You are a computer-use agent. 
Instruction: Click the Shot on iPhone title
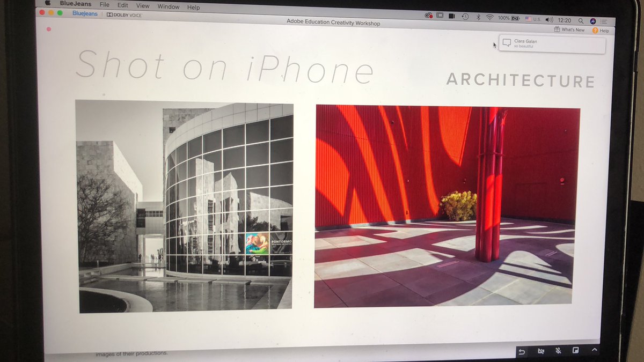click(224, 67)
